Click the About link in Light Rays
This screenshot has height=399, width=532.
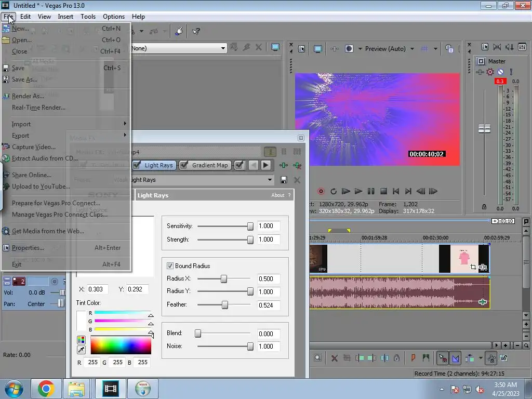pos(277,195)
